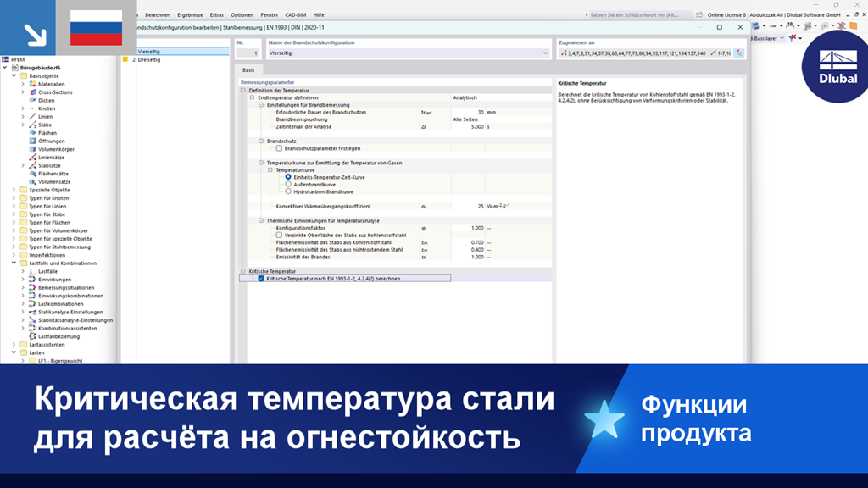Enable Brandschutzparameter festlegen checkbox

279,148
